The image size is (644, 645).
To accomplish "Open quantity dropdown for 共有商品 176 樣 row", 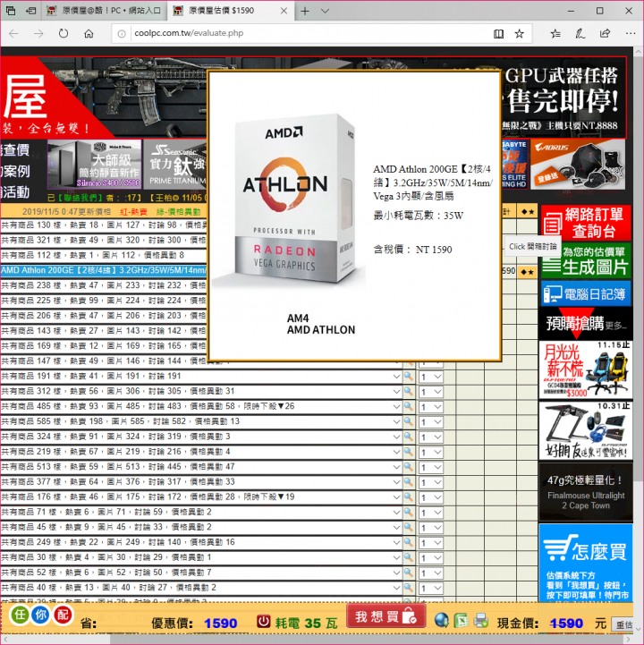I will (x=431, y=497).
